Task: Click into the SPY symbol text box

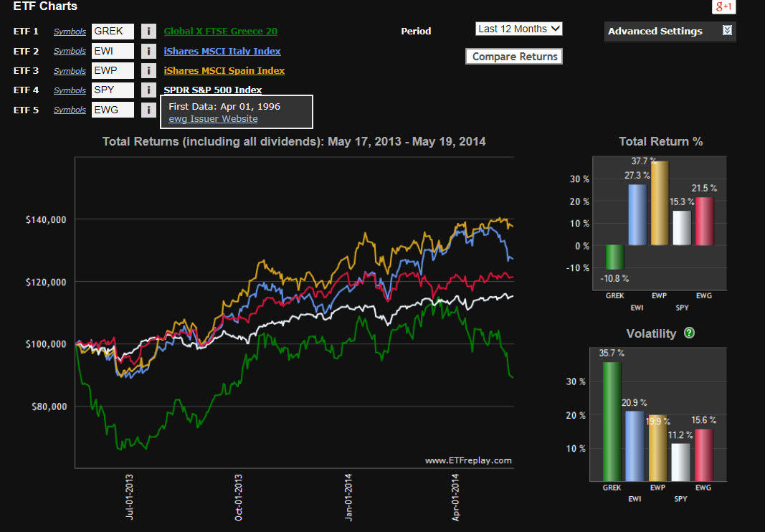Action: coord(113,90)
